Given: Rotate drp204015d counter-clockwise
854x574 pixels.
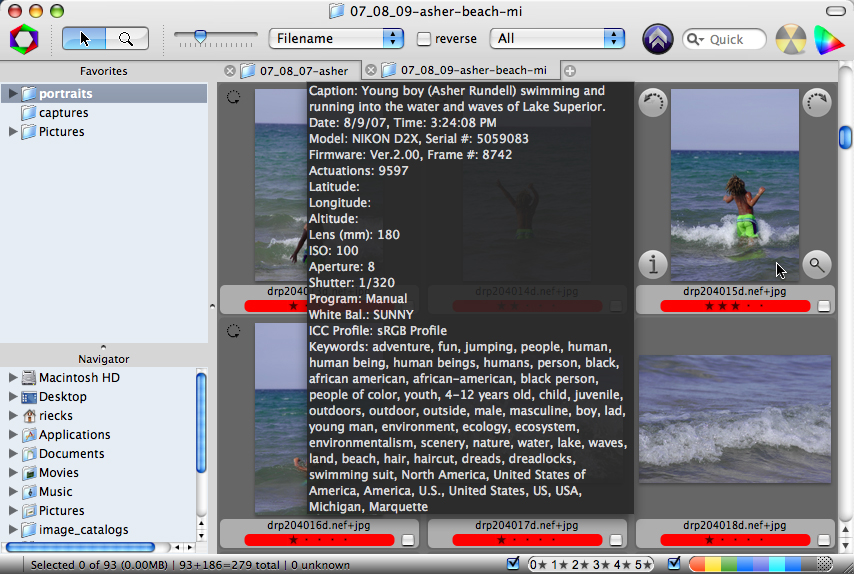Looking at the screenshot, I should 652,101.
